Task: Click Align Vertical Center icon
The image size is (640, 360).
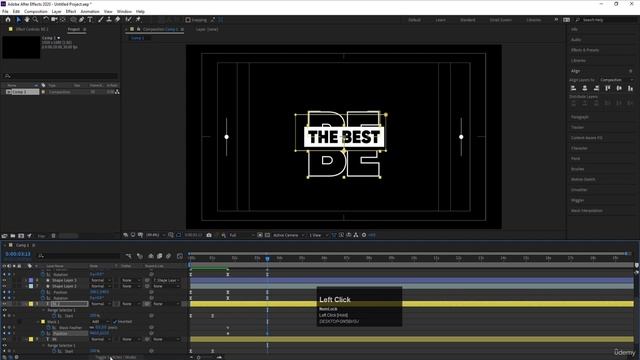Action: pos(619,88)
